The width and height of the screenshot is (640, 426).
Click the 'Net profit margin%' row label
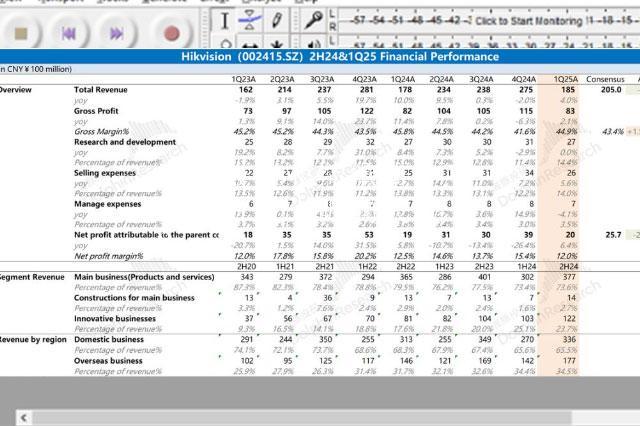click(x=108, y=256)
